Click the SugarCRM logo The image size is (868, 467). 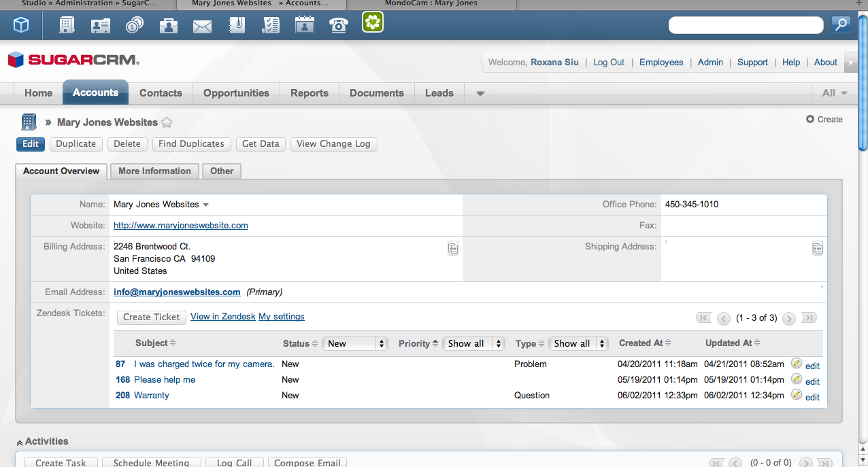click(x=73, y=60)
